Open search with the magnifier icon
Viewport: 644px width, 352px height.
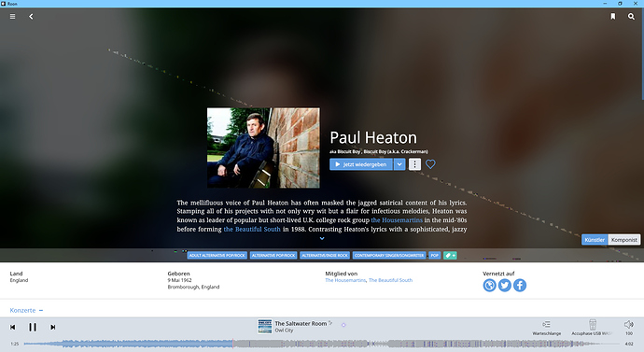(631, 17)
